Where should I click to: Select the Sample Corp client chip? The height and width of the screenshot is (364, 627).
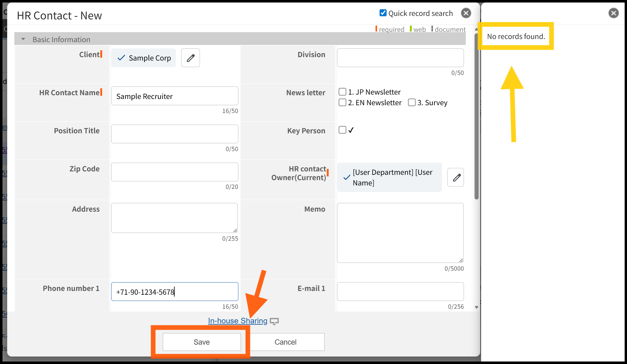tap(144, 58)
